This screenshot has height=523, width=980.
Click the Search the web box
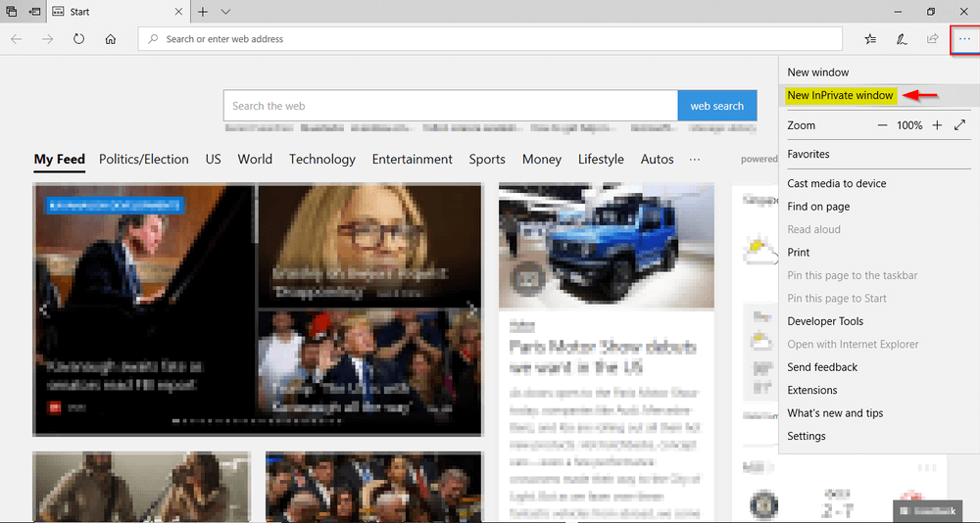(451, 106)
